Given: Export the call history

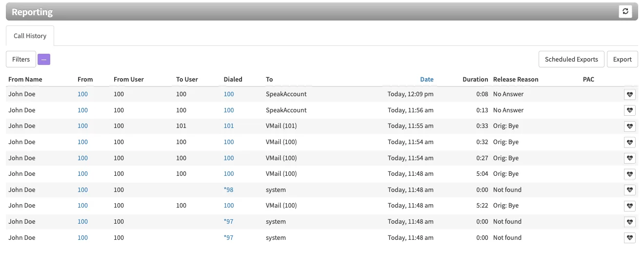Looking at the screenshot, I should click(x=623, y=59).
